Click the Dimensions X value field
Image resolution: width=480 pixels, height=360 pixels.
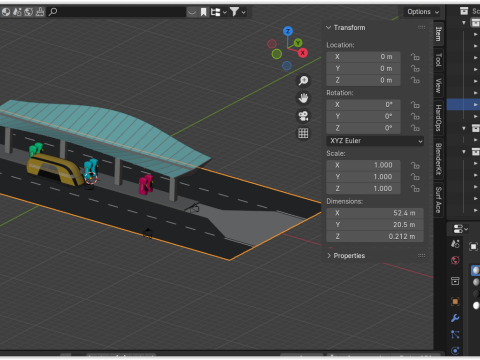point(375,213)
